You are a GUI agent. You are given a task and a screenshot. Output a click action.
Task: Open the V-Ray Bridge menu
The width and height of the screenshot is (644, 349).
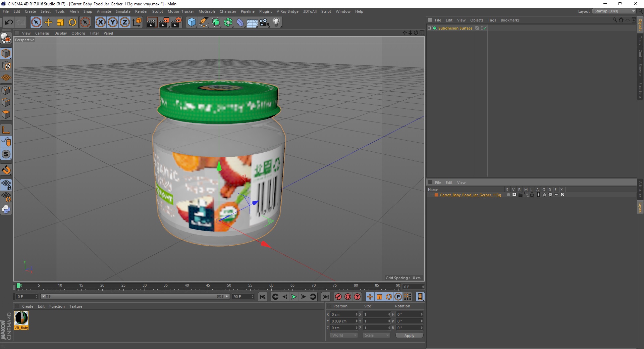287,11
